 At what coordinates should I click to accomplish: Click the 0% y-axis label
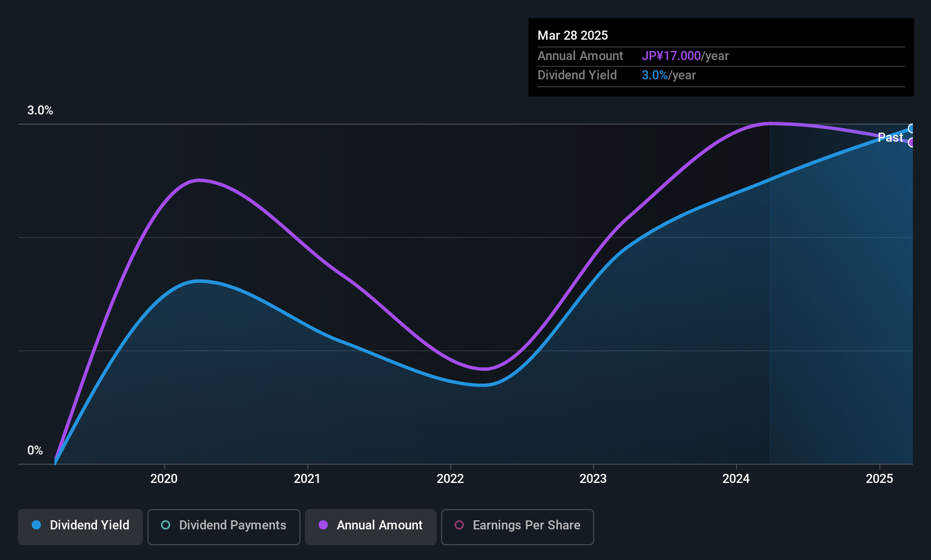click(35, 451)
